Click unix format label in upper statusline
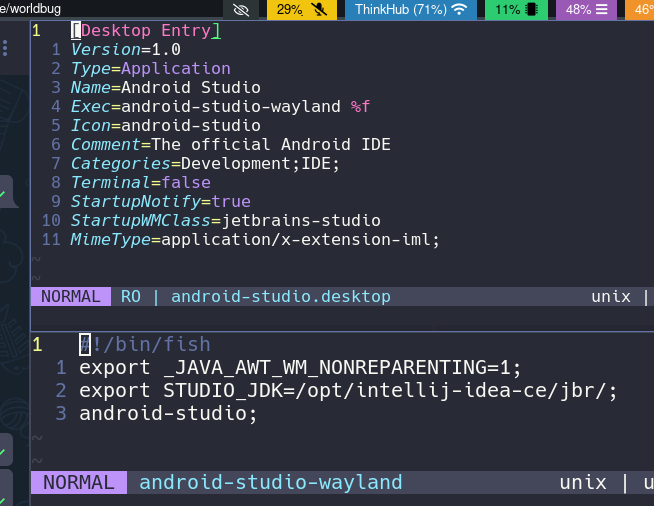 (x=611, y=297)
